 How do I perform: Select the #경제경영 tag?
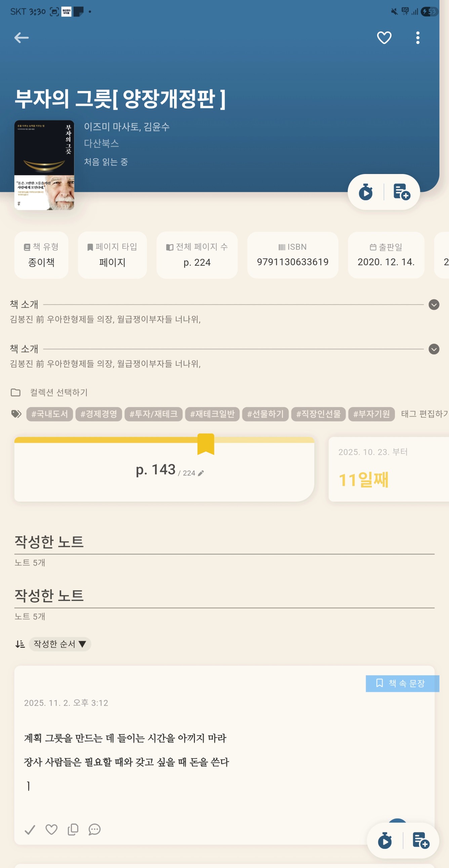[99, 414]
